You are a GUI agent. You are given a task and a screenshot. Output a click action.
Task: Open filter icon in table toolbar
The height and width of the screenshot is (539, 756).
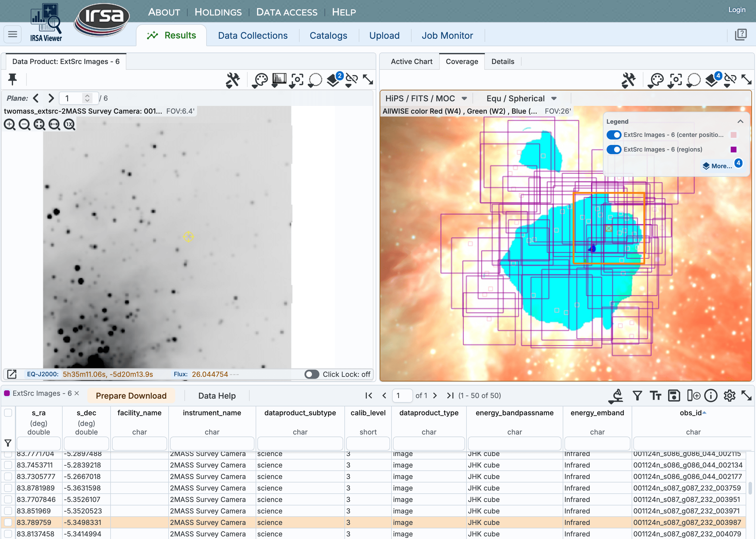(637, 395)
